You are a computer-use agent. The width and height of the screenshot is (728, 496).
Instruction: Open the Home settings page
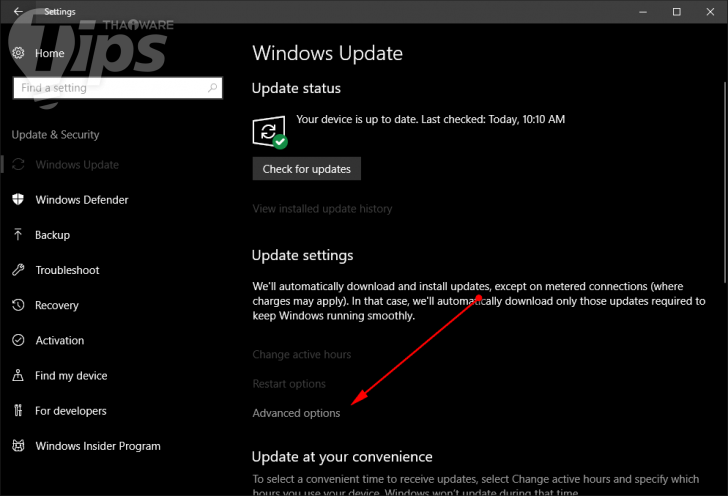(49, 53)
